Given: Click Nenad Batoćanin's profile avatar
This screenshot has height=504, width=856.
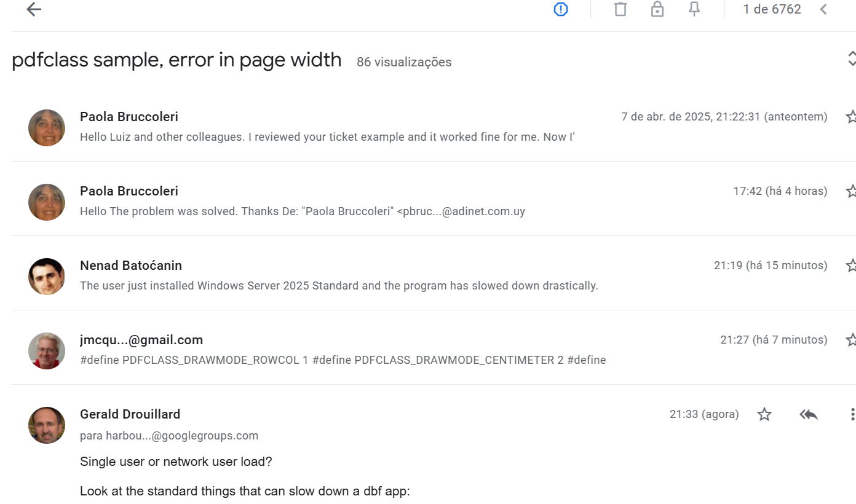Looking at the screenshot, I should click(x=47, y=277).
